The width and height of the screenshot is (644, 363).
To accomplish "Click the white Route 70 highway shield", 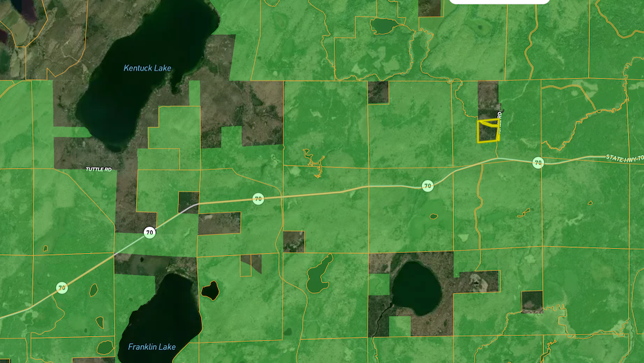I will 149,232.
